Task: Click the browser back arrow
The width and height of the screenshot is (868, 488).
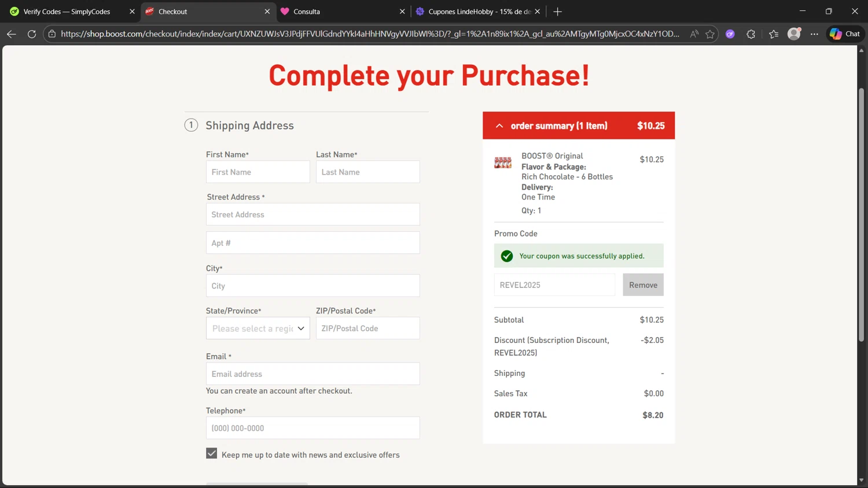Action: [11, 34]
